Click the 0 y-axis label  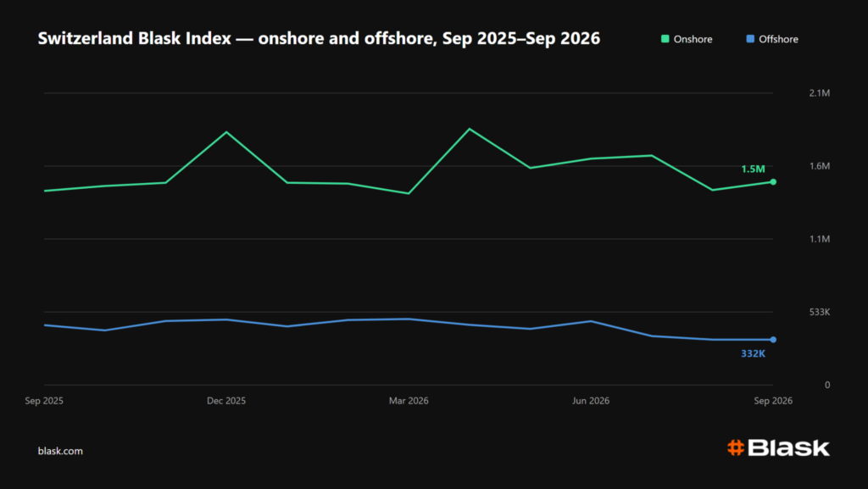tap(827, 385)
